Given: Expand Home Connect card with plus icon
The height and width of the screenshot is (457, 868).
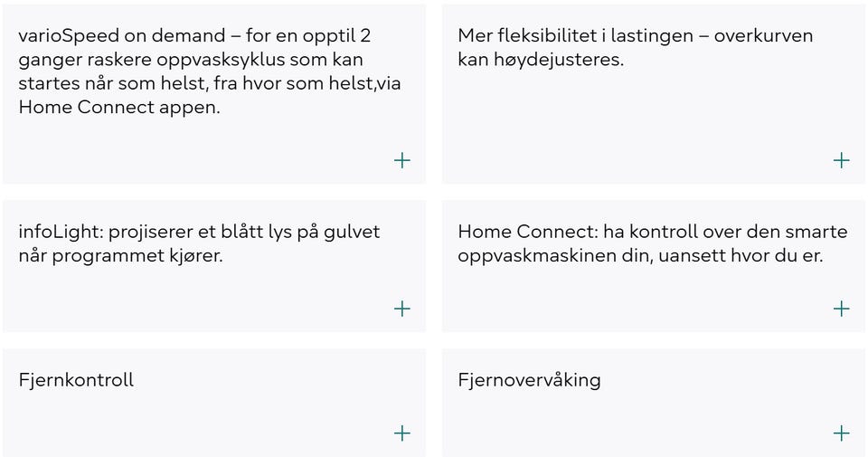Looking at the screenshot, I should [x=842, y=309].
